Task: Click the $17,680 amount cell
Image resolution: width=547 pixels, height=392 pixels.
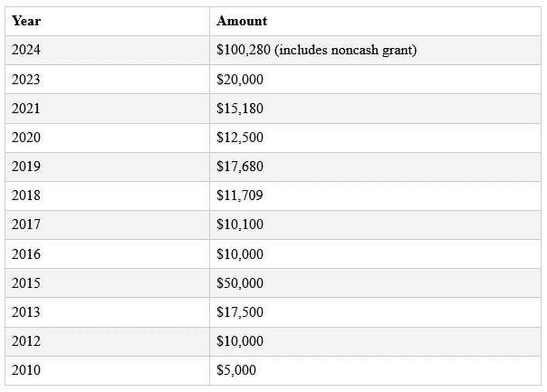Action: click(375, 167)
